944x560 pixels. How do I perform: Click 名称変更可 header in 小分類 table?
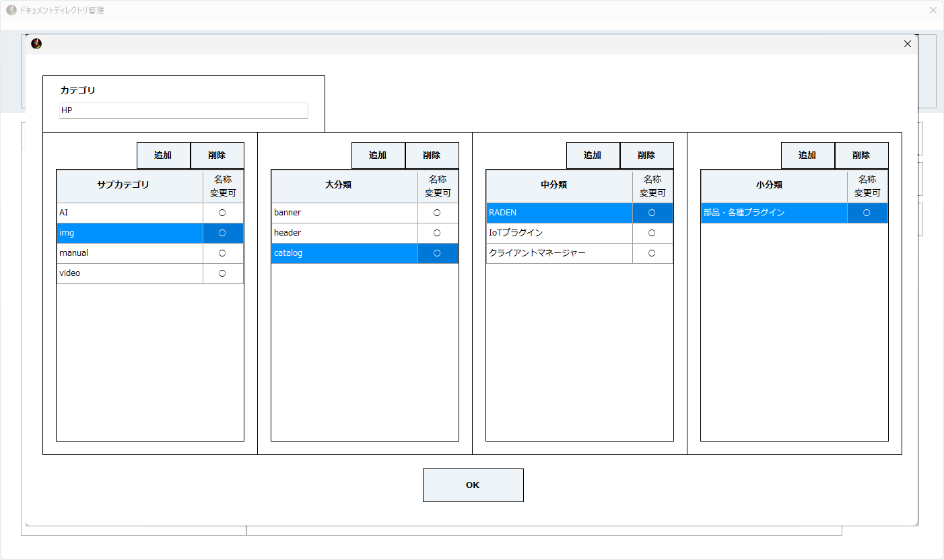(x=867, y=186)
